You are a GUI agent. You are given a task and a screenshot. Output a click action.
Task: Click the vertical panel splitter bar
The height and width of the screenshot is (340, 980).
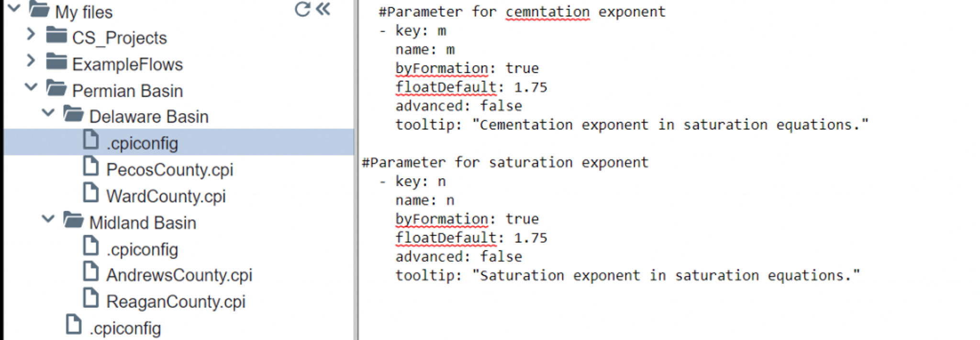356,170
